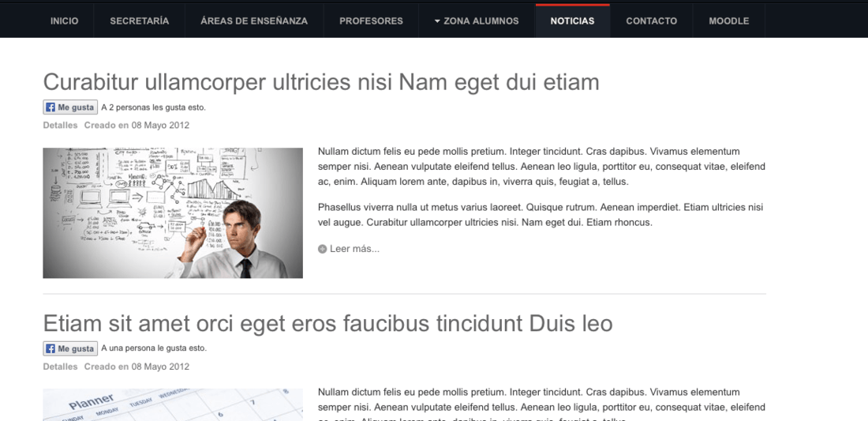Viewport: 868px width, 421px height.
Task: Click Creado en 08 Mayo 2012 under Etiam
Action: click(x=137, y=366)
